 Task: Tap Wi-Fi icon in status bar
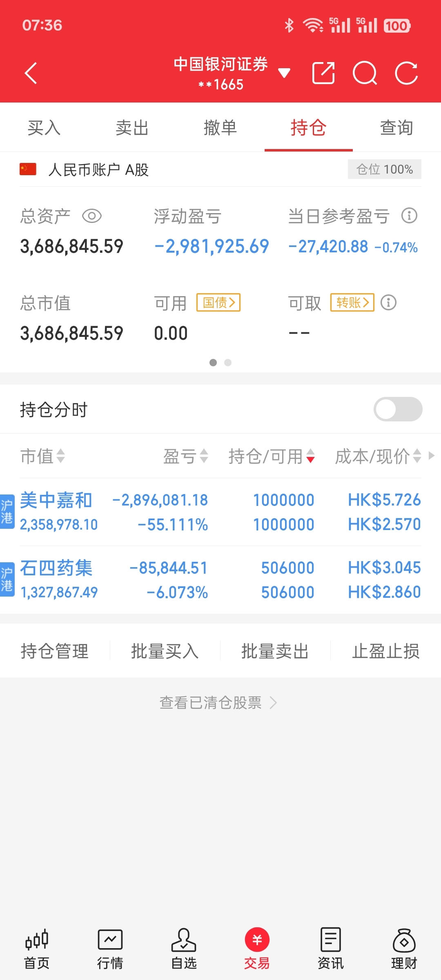[x=313, y=25]
